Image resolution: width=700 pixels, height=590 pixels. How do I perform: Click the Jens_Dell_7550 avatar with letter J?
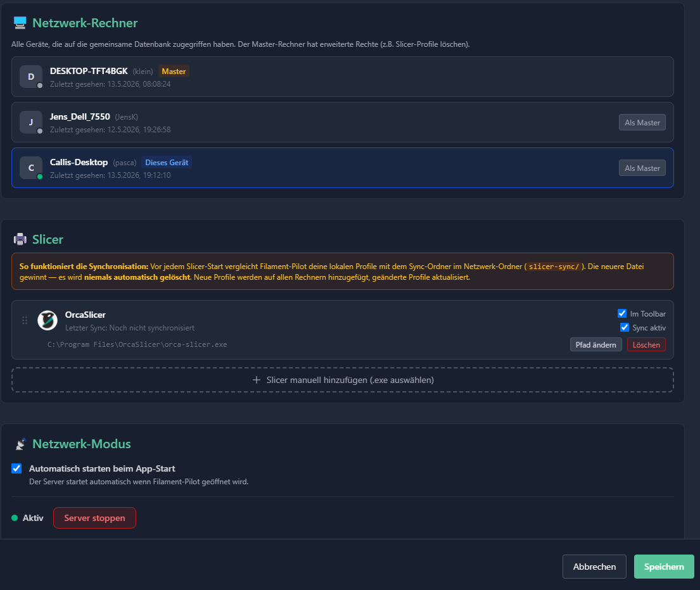point(31,122)
